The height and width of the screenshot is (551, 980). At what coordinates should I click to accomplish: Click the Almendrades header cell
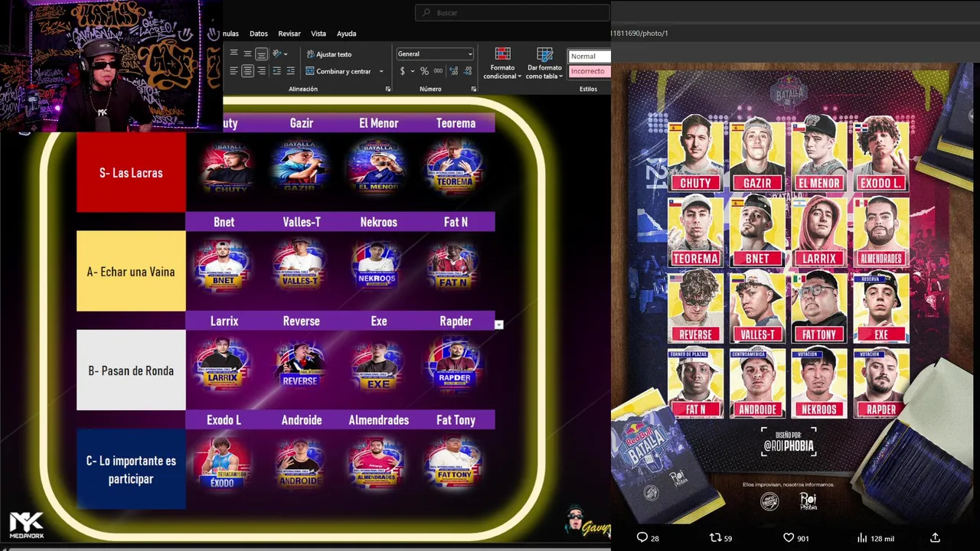(x=379, y=419)
